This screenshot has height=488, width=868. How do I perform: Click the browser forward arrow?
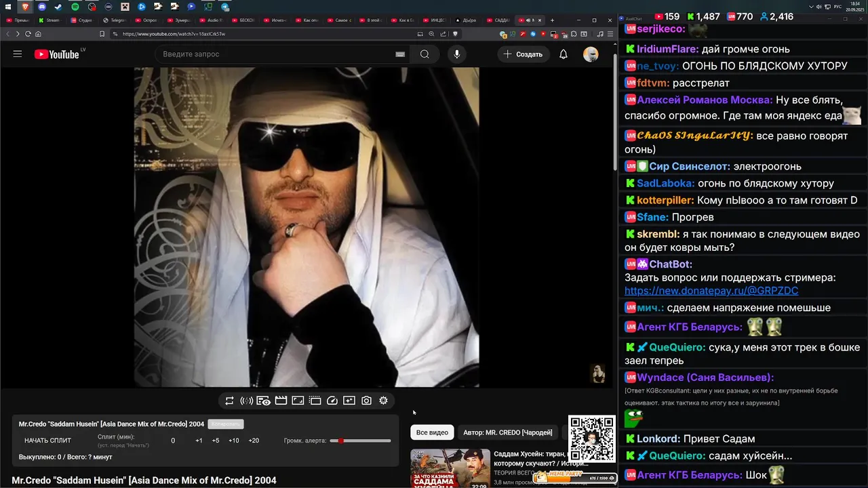pyautogui.click(x=18, y=34)
